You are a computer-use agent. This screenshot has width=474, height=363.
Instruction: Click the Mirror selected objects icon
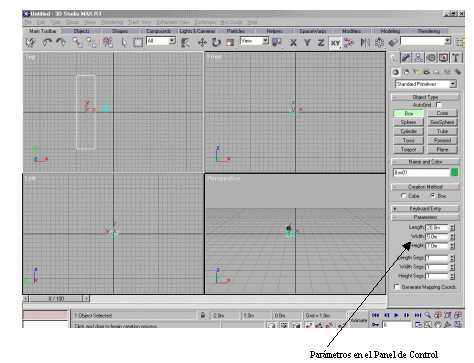365,43
